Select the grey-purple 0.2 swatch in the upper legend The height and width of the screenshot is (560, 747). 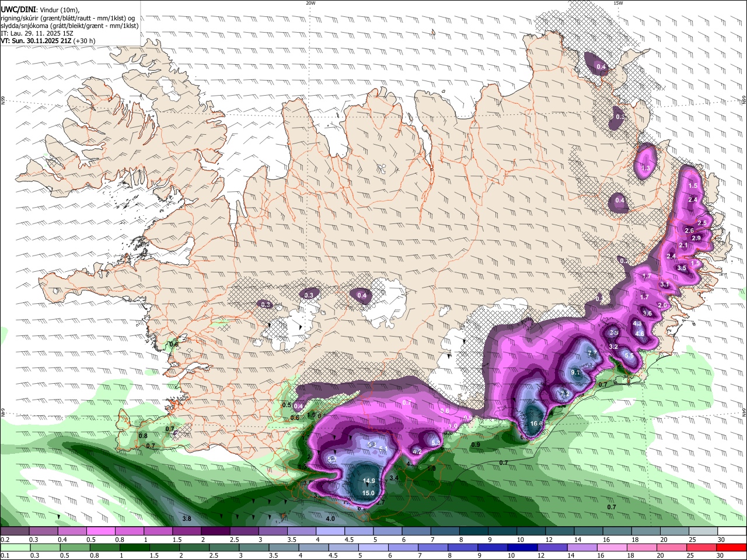point(15,531)
